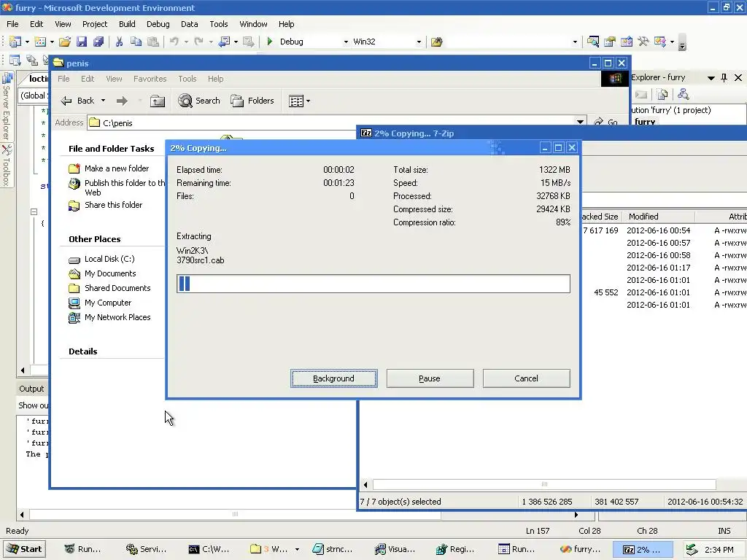Click the Show All Files icon in Solution Explorer
Image resolution: width=747 pixels, height=560 pixels.
[662, 95]
